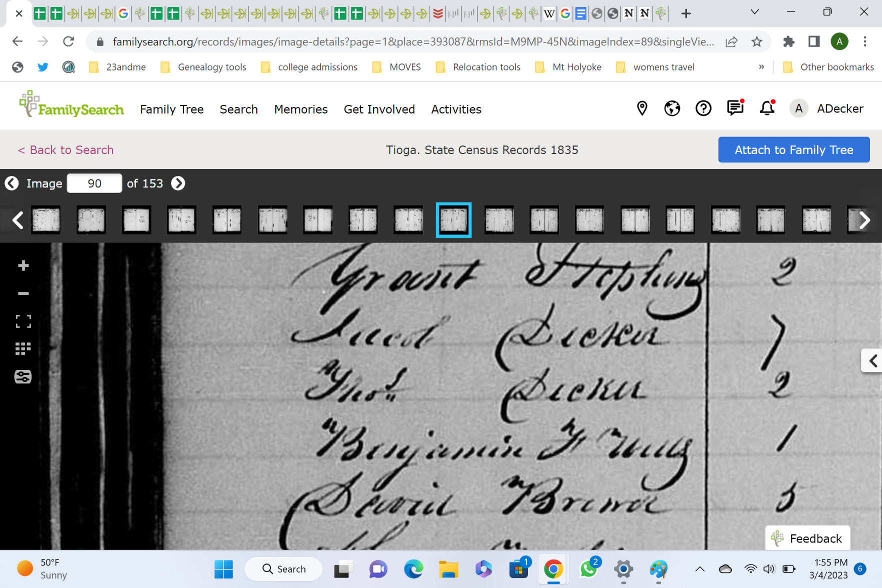Open File Explorer from taskbar

[448, 569]
